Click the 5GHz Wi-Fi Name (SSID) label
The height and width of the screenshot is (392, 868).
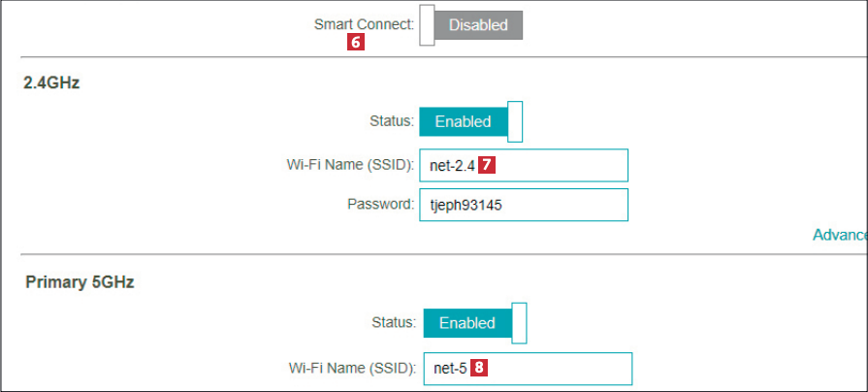point(353,368)
